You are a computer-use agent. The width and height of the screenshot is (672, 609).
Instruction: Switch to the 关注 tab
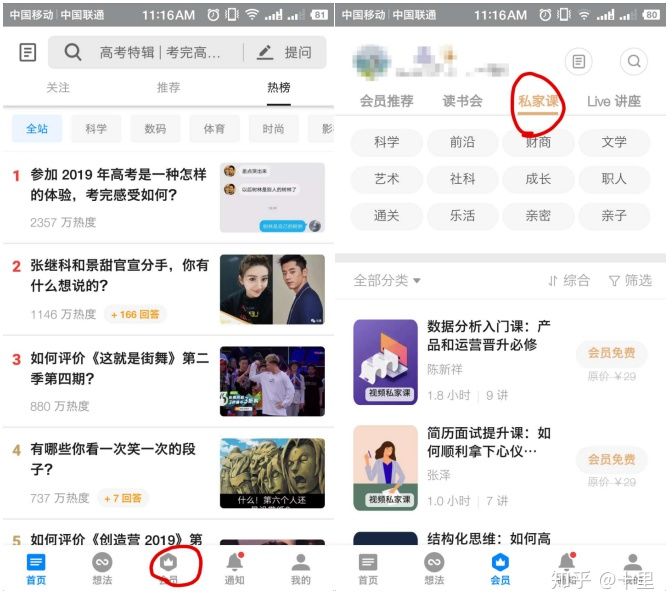58,88
